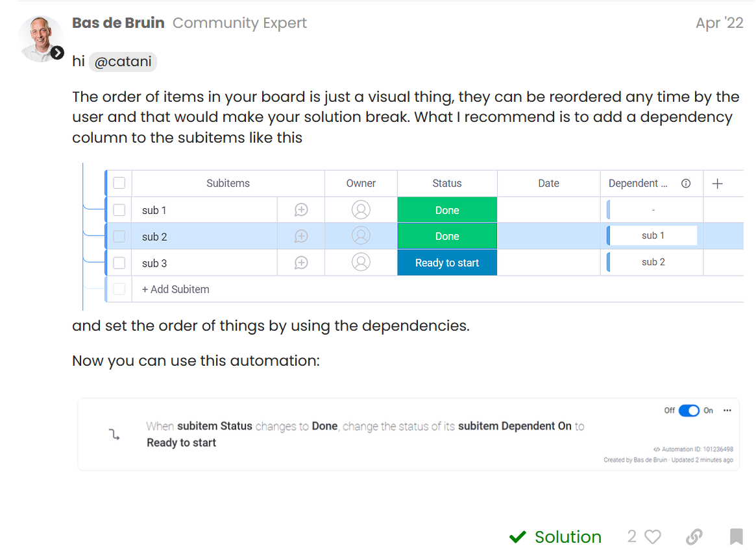The width and height of the screenshot is (756, 559).
Task: Tick the checkbox for sub 3
Action: 119,263
